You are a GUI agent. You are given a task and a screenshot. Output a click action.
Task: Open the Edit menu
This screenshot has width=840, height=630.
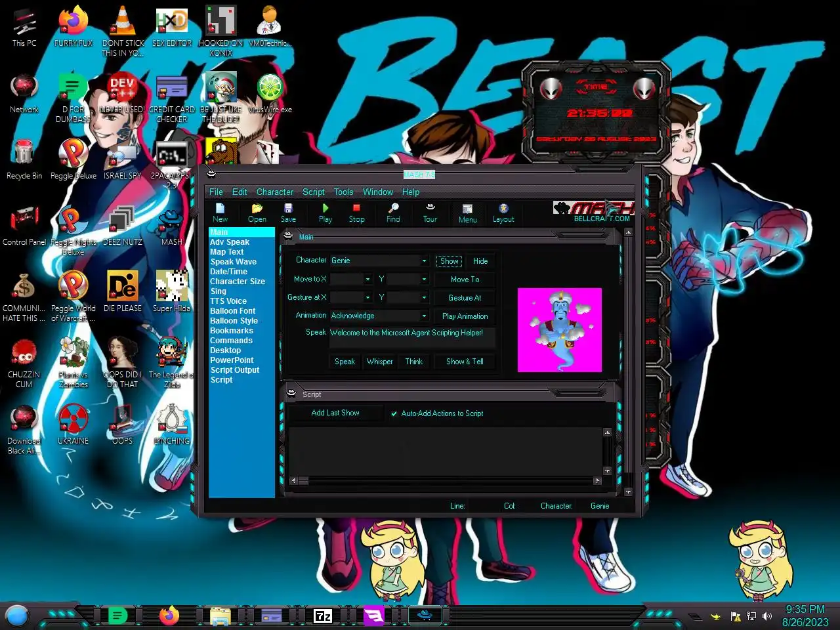point(240,192)
